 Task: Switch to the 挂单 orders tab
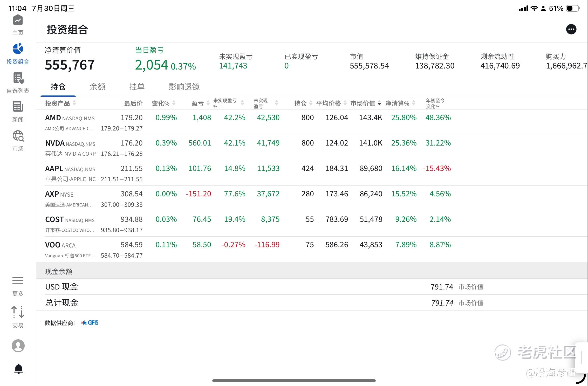click(137, 87)
